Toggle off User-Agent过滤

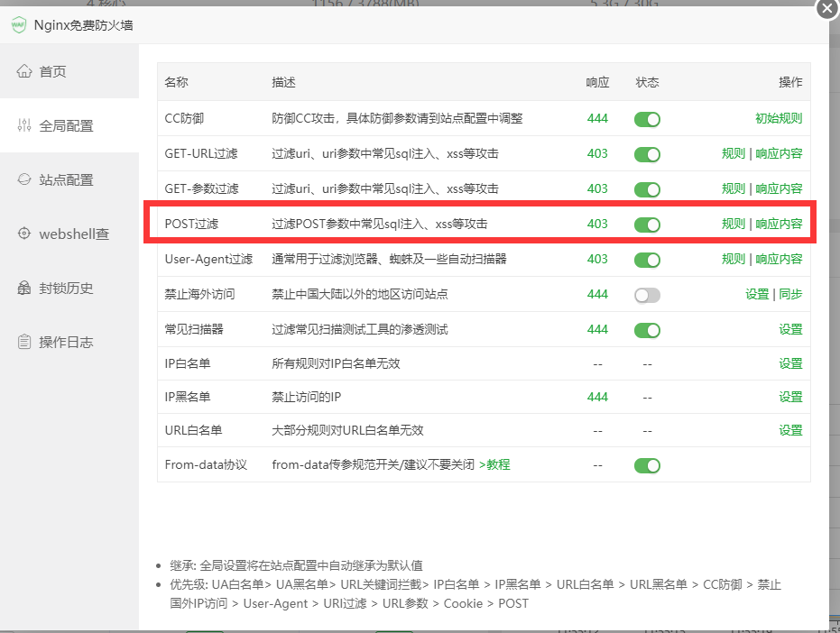pyautogui.click(x=647, y=259)
